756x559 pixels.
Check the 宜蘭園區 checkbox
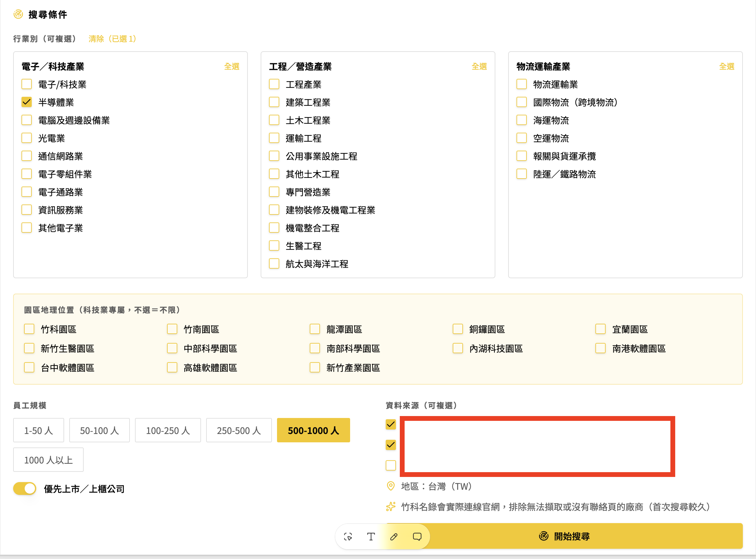click(x=600, y=329)
